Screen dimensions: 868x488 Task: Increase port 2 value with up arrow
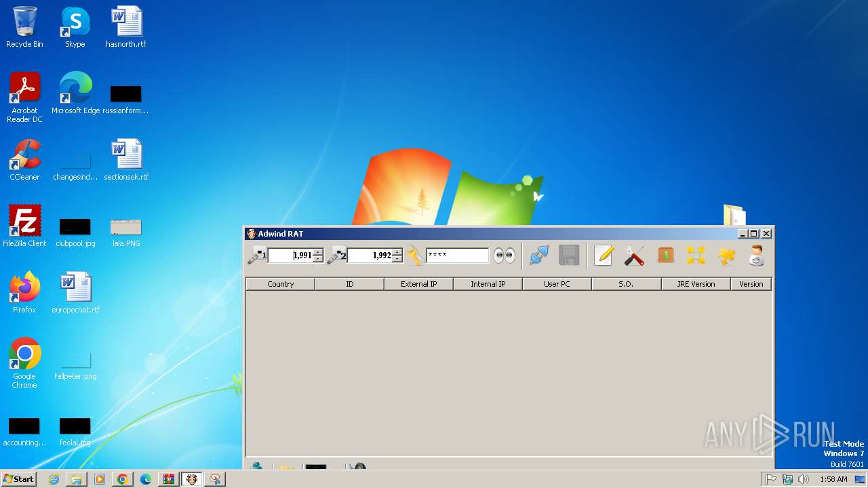[397, 251]
